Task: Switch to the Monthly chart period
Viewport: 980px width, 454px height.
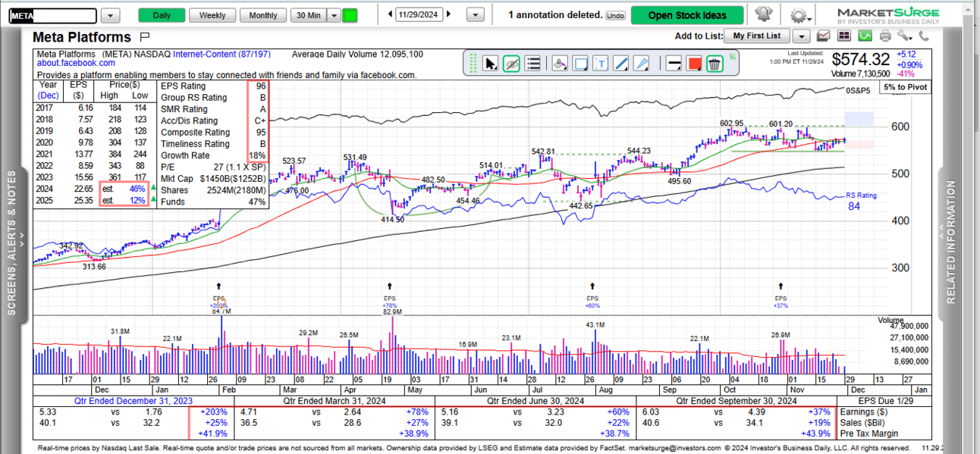Action: 263,15
